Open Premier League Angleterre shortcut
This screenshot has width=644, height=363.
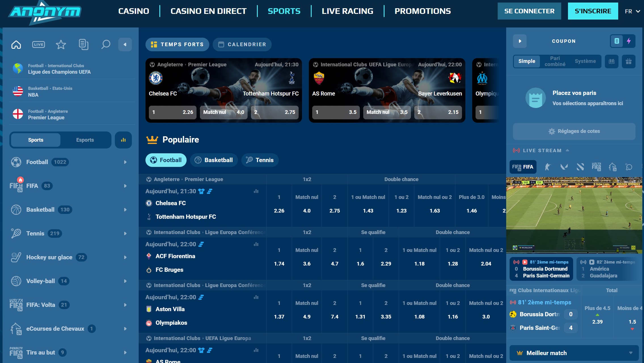72,114
